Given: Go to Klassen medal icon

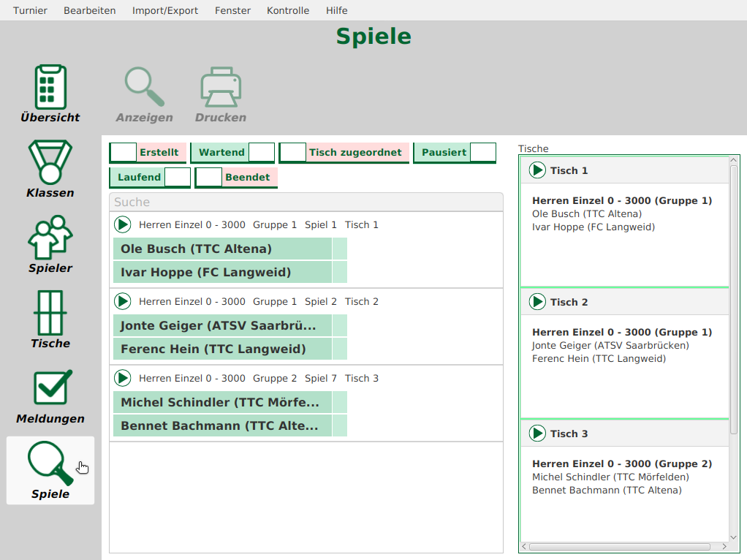Looking at the screenshot, I should point(50,162).
